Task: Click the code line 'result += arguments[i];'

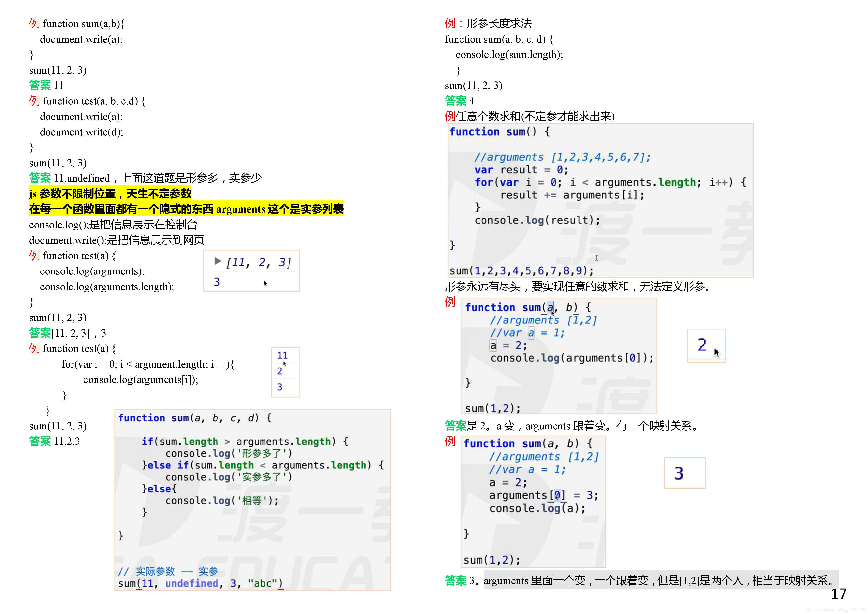Action: [x=572, y=195]
